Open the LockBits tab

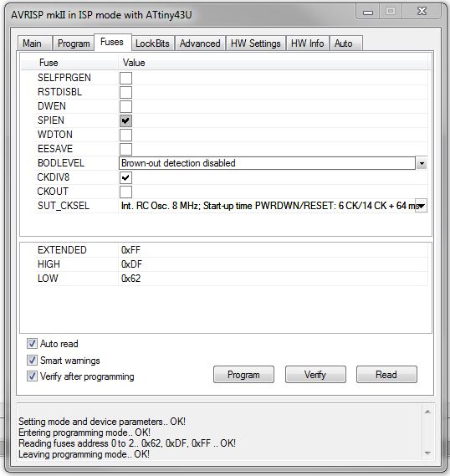pyautogui.click(x=152, y=44)
